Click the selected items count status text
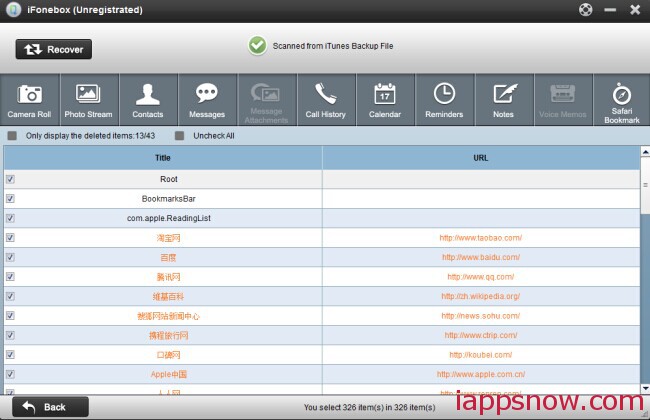This screenshot has height=420, width=650. click(369, 407)
